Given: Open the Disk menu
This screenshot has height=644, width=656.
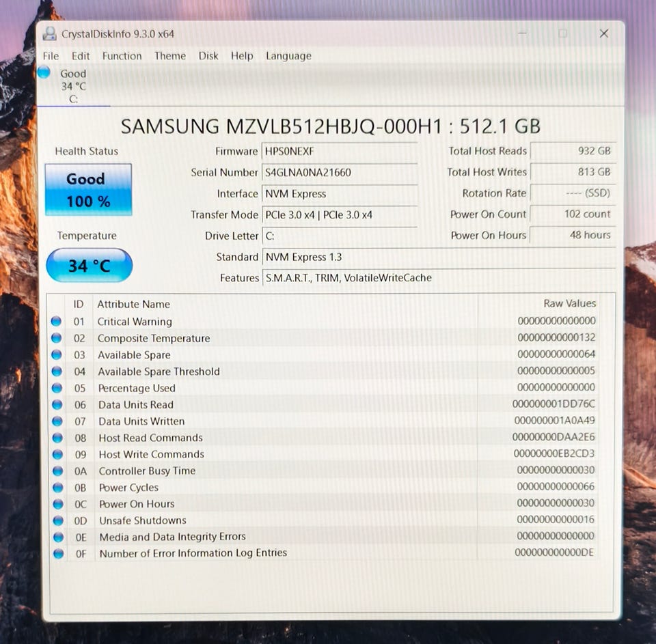Looking at the screenshot, I should point(208,56).
